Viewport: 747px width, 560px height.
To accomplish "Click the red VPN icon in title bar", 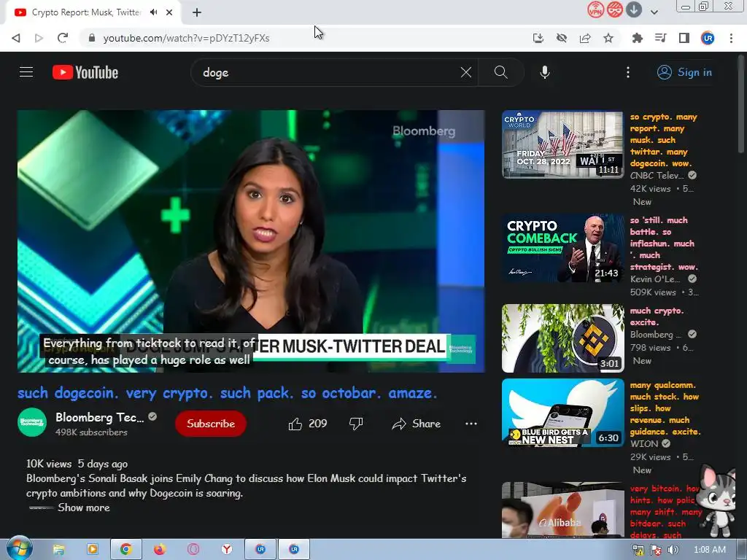I will (595, 9).
